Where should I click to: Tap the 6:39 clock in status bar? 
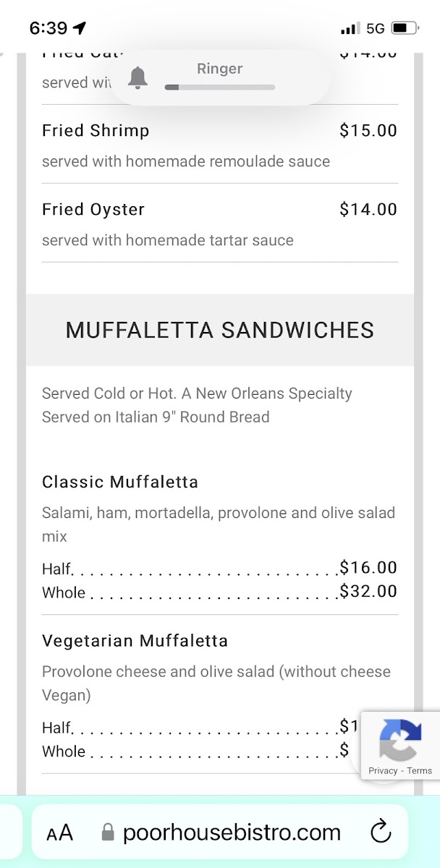click(x=48, y=28)
